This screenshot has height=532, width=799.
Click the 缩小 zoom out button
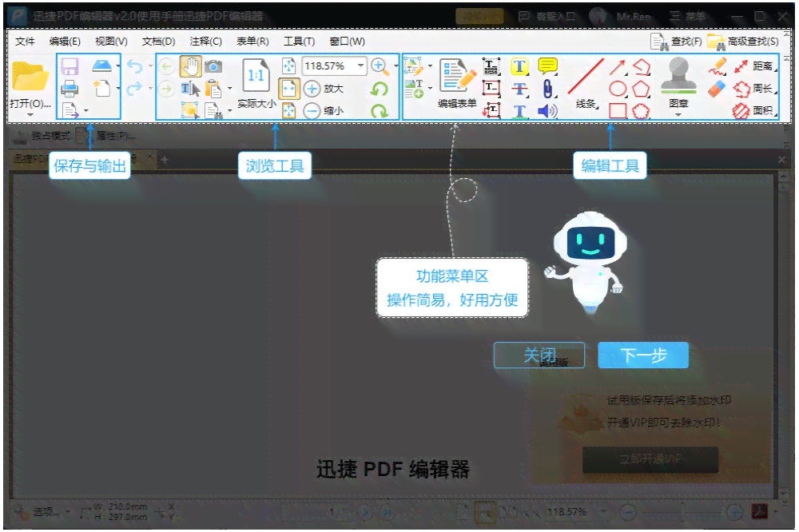coord(324,110)
